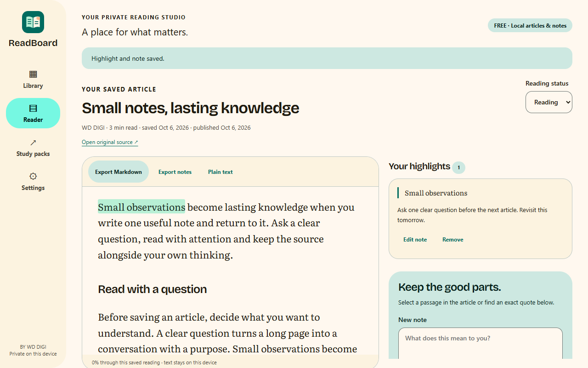Screen dimensions: 588x368
Task: Click the 'A place for what matters.' tagline
Action: 135,32
